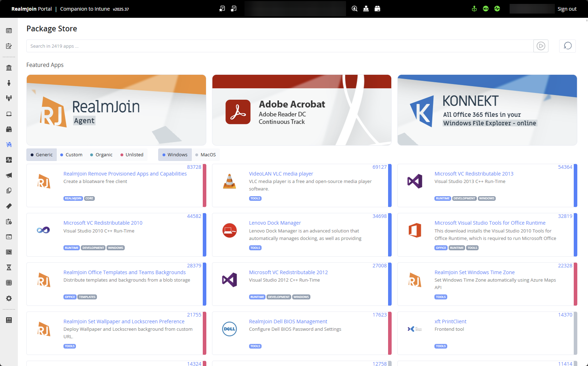Image resolution: width=588 pixels, height=366 pixels.
Task: Open the settings gear in the sidebar
Action: tap(9, 298)
